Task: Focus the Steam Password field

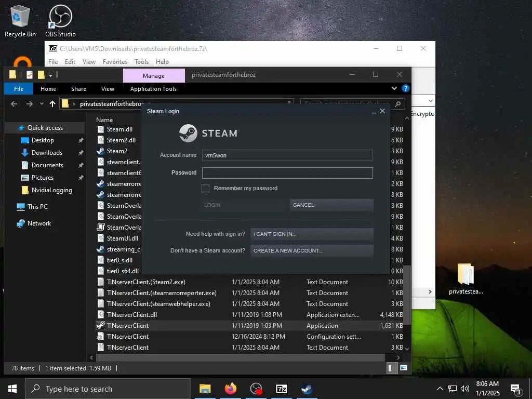Action: click(287, 172)
